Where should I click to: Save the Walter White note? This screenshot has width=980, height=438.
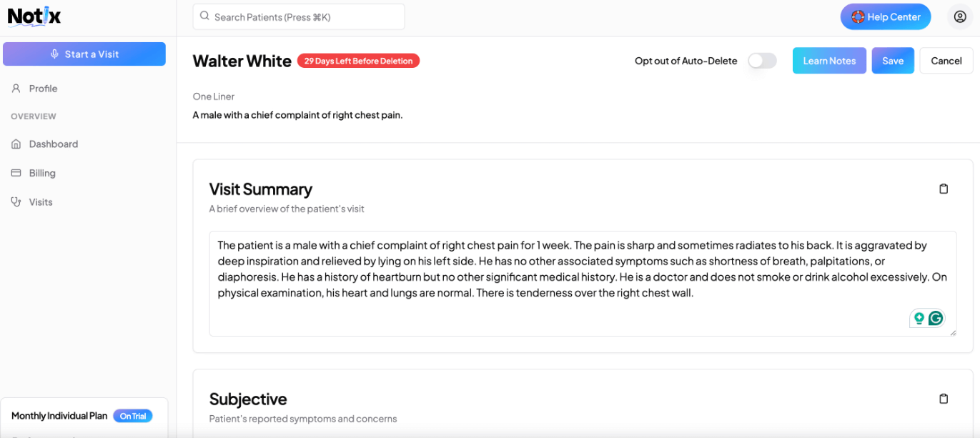coord(893,61)
